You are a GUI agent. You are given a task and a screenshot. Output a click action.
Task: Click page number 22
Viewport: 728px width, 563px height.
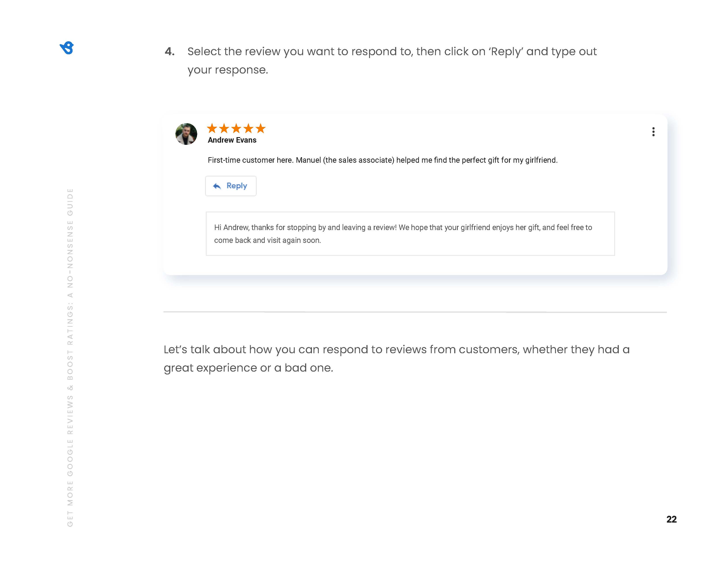coord(671,519)
